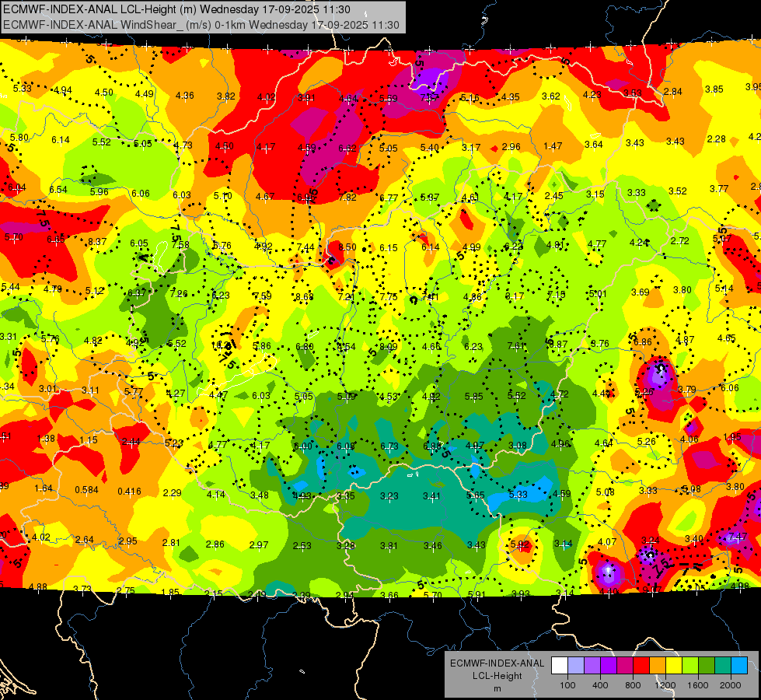Viewport: 761px width, 700px height.
Task: Select the map value 7.58
Action: coord(180,244)
